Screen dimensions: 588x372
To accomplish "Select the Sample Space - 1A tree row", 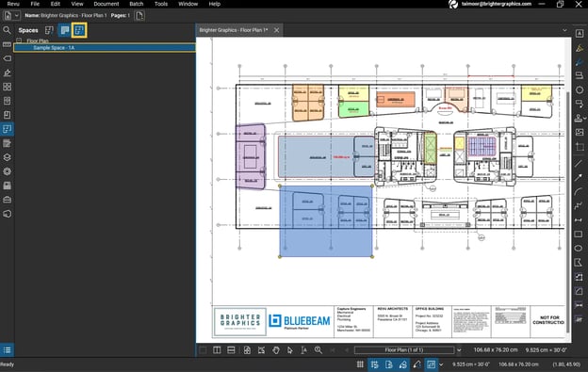I will coord(105,48).
